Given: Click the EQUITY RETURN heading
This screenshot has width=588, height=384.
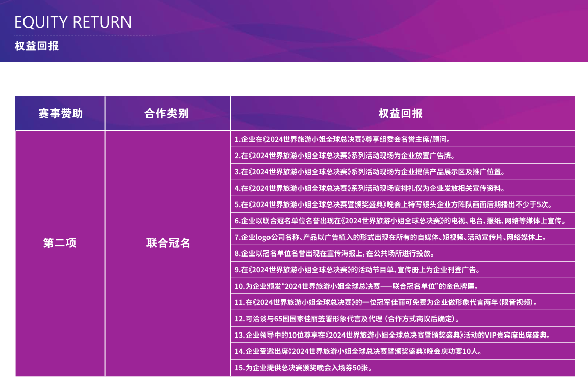Looking at the screenshot, I should 73,22.
